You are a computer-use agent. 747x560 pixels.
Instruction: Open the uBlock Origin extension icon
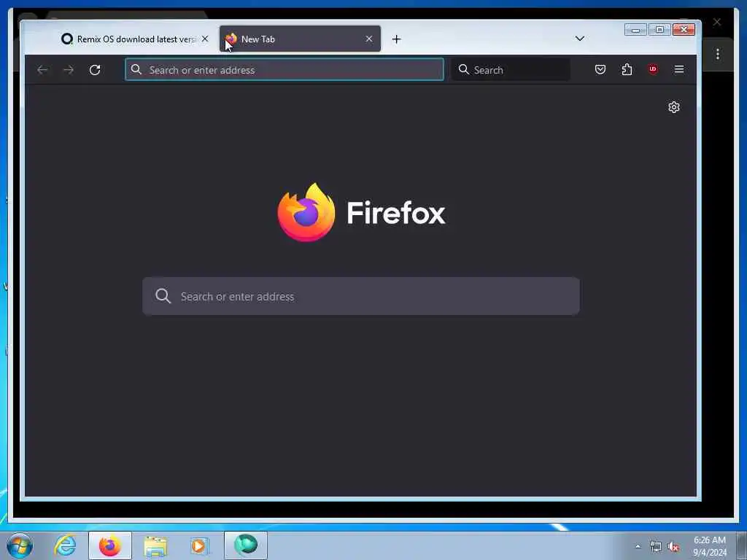(653, 69)
